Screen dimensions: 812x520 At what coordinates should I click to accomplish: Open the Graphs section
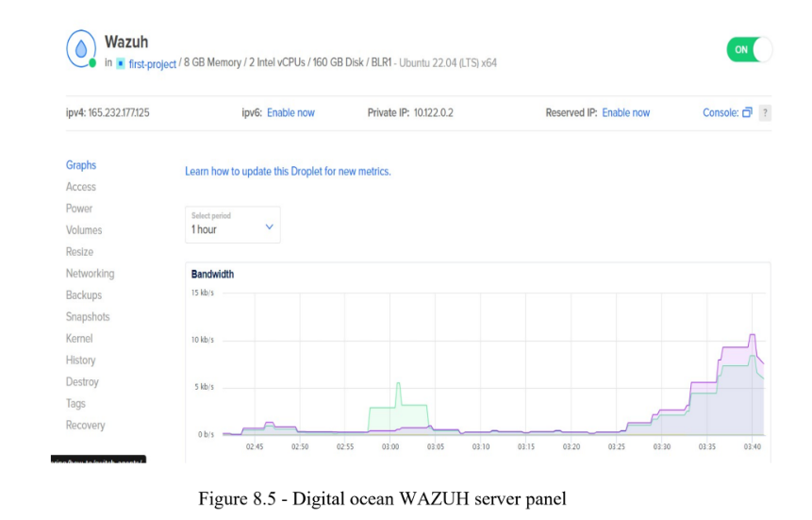pos(81,165)
